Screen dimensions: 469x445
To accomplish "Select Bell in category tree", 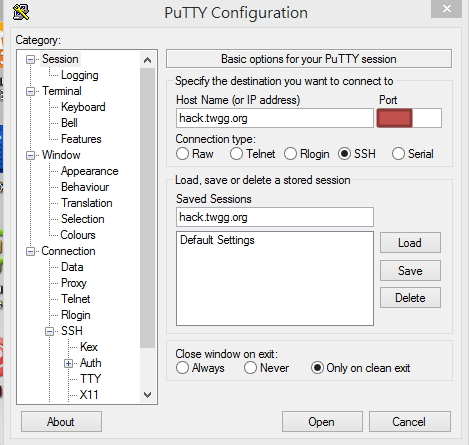I will (69, 123).
